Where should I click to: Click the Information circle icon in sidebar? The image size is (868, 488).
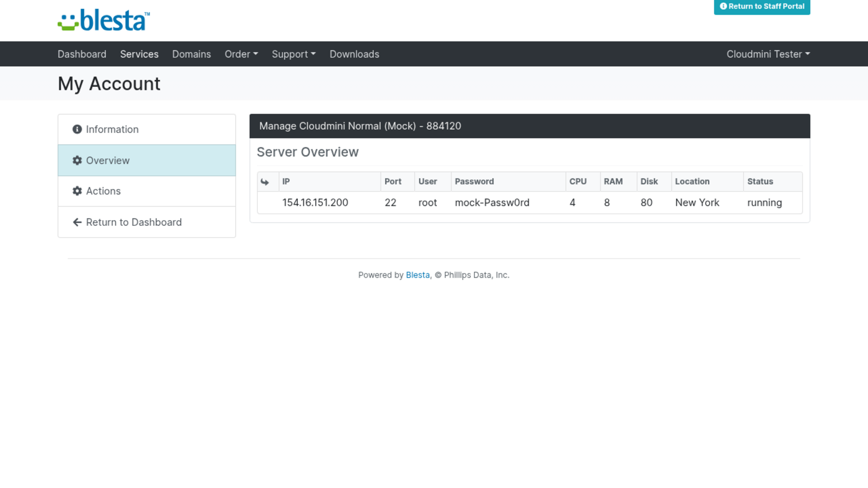tap(77, 129)
